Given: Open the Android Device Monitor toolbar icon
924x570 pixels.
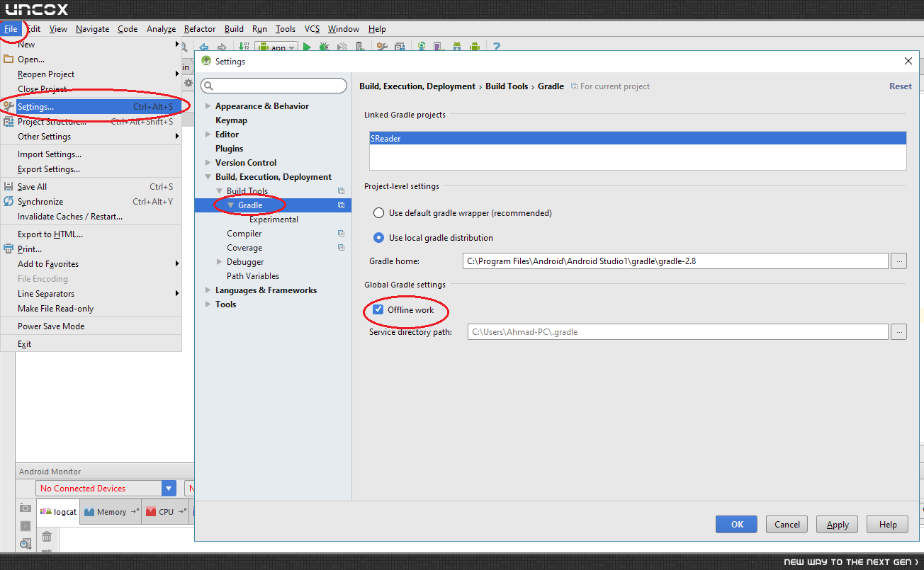Looking at the screenshot, I should click(x=475, y=47).
